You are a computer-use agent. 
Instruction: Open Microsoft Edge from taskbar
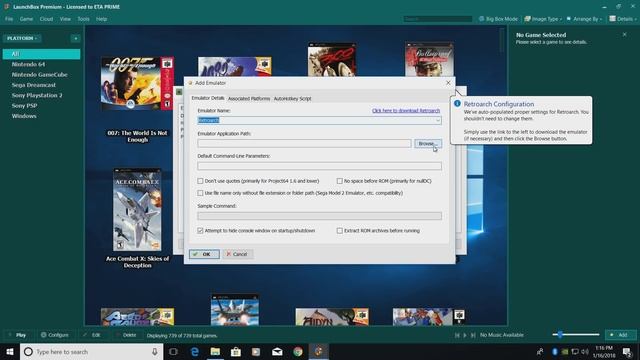(x=195, y=351)
